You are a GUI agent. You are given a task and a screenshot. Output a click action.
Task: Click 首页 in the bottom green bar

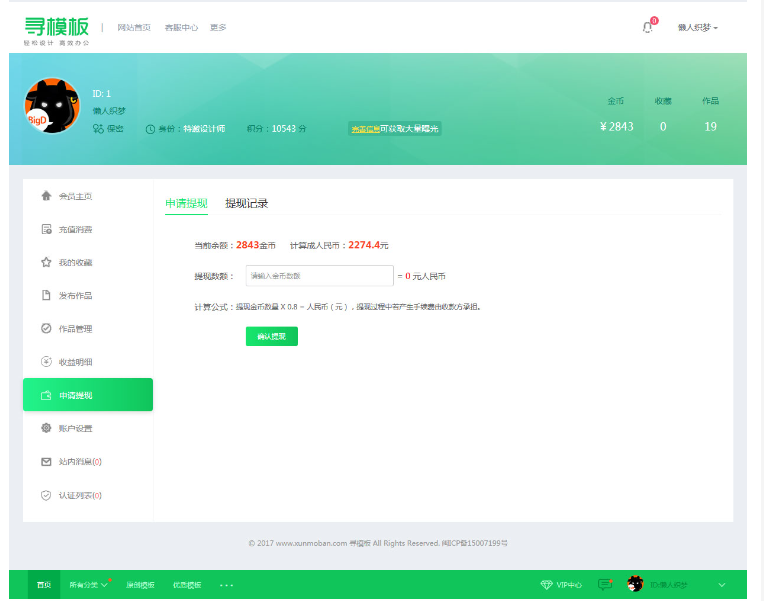coord(44,585)
